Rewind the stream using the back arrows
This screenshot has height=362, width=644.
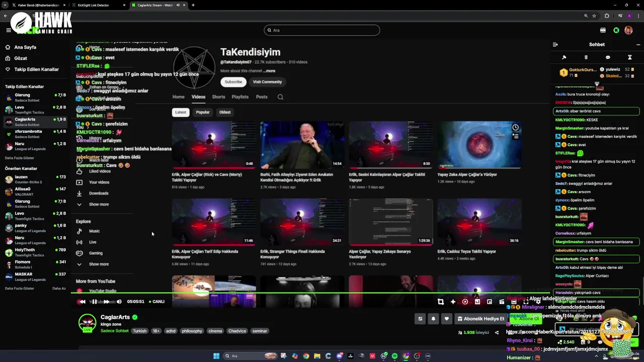(82, 302)
